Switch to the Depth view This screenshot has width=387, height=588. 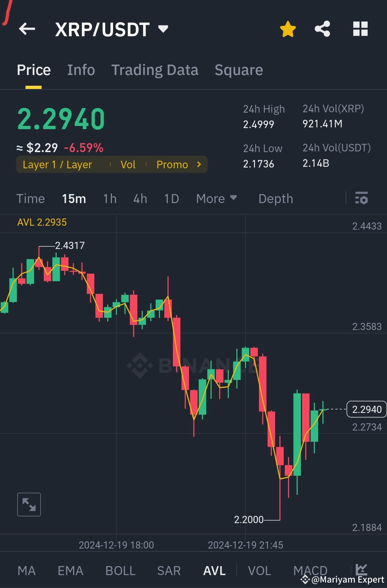click(x=275, y=198)
